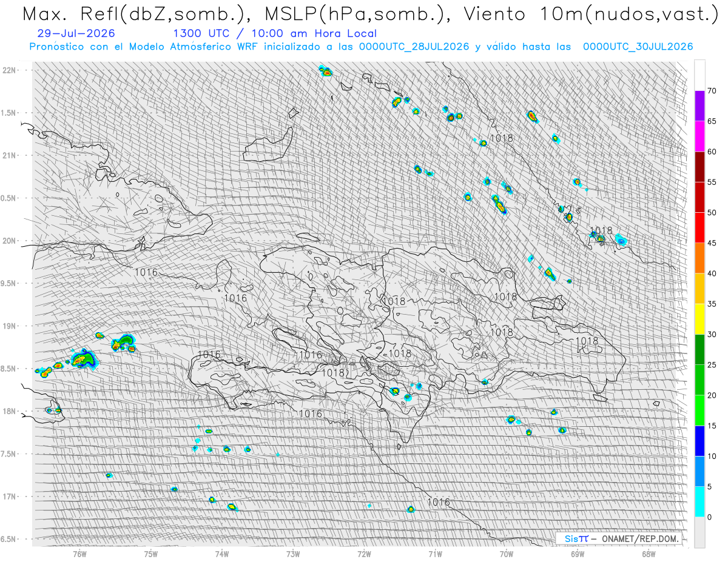This screenshot has width=728, height=562.
Task: Click the 68W longitude axis label
Action: [x=649, y=554]
